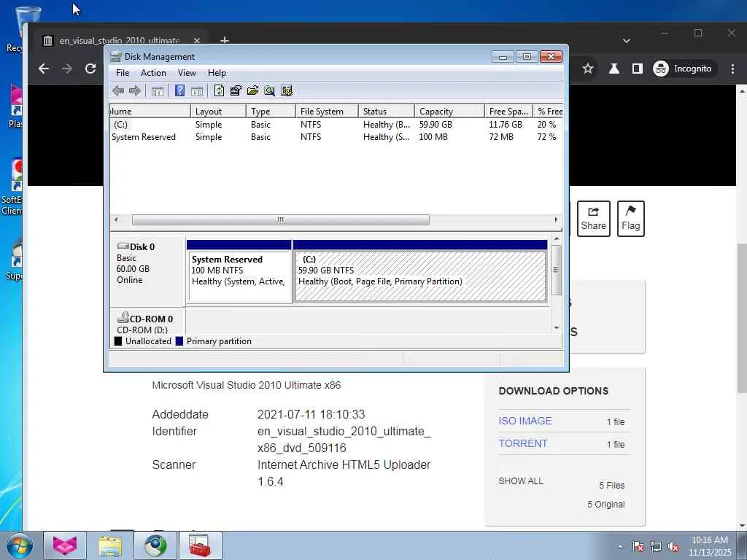Click the SHOW ALL download options link
Viewport: 747px width, 560px height.
click(521, 481)
